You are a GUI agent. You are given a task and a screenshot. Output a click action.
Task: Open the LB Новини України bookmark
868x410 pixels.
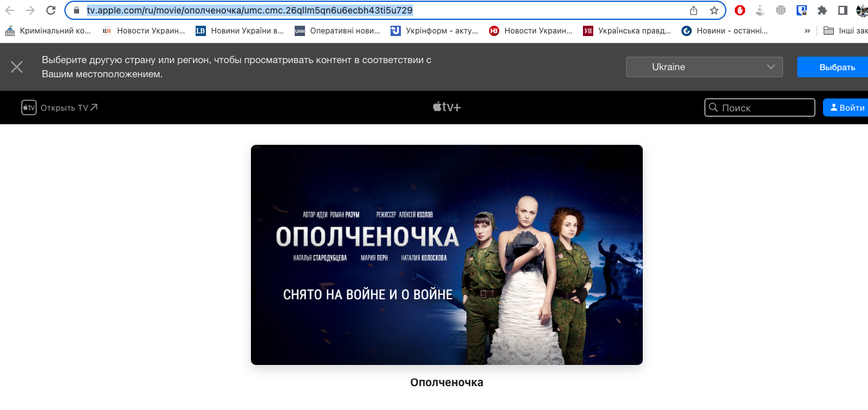[x=239, y=30]
